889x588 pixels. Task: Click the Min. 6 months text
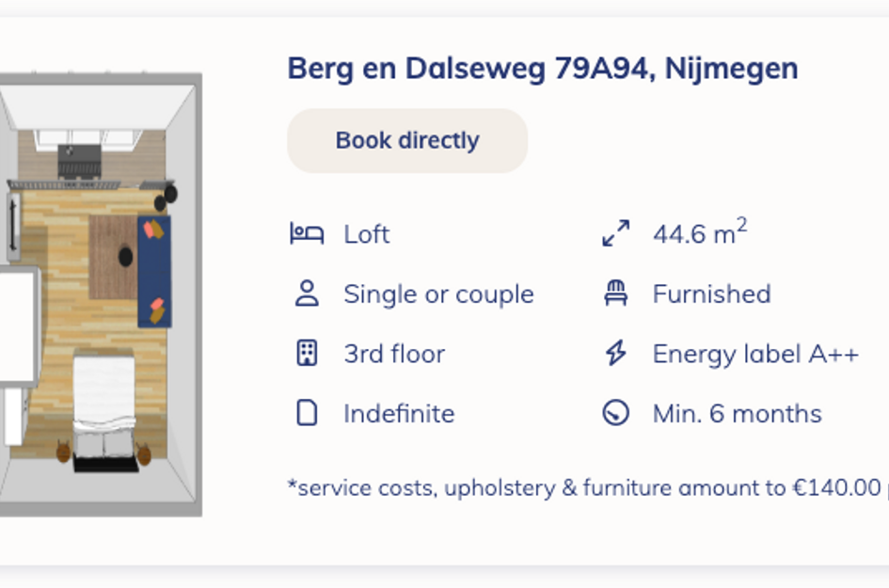737,414
